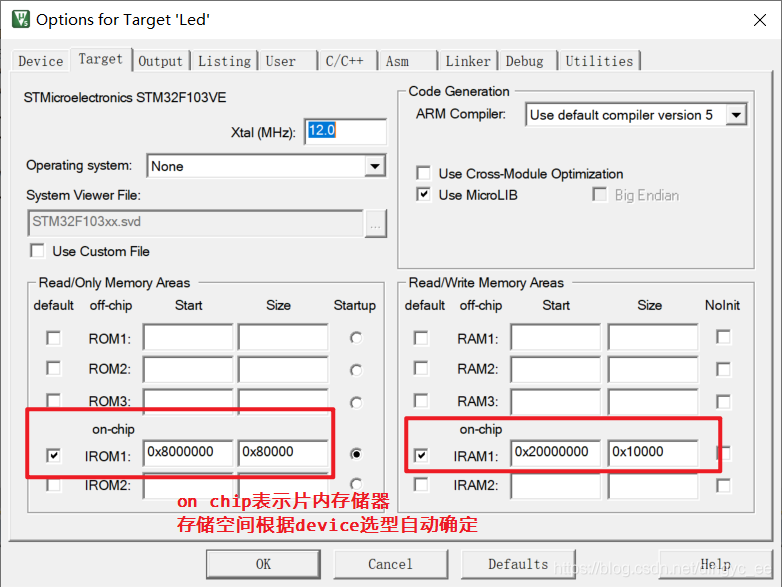
Task: Edit IRAM1 Size value 0x10000
Action: click(x=653, y=453)
